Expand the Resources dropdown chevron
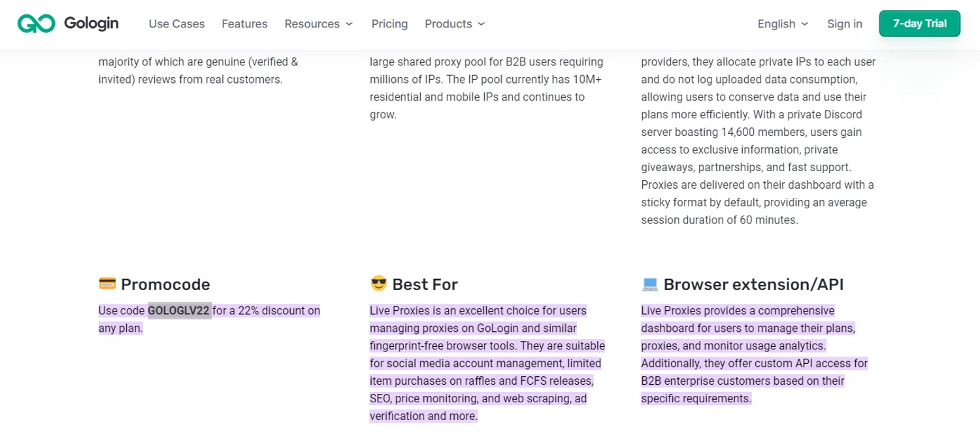 coord(350,24)
